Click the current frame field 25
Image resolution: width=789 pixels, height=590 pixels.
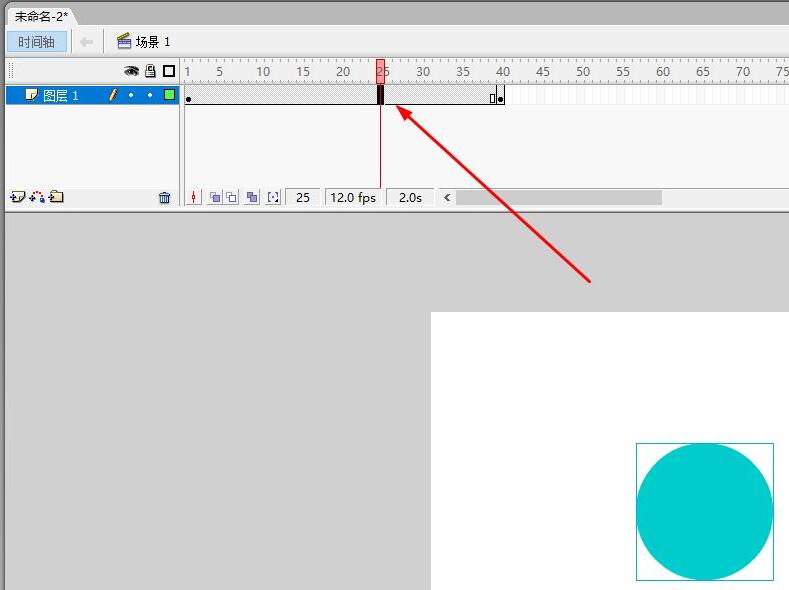(303, 198)
